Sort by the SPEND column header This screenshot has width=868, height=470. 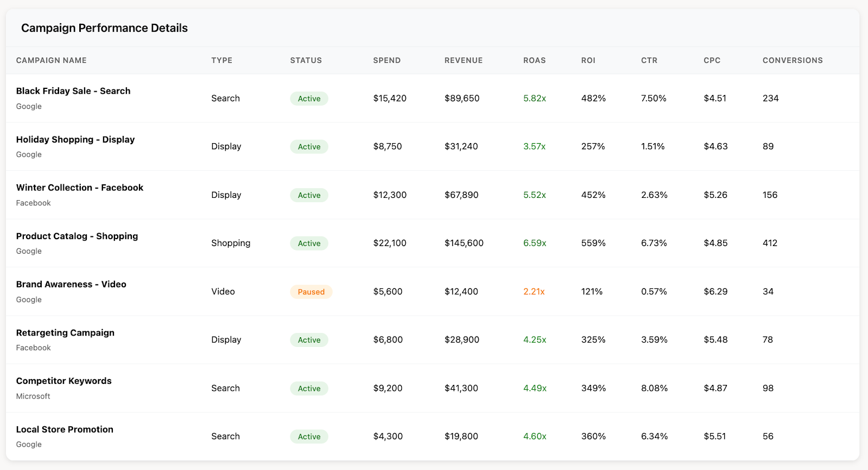click(x=386, y=60)
